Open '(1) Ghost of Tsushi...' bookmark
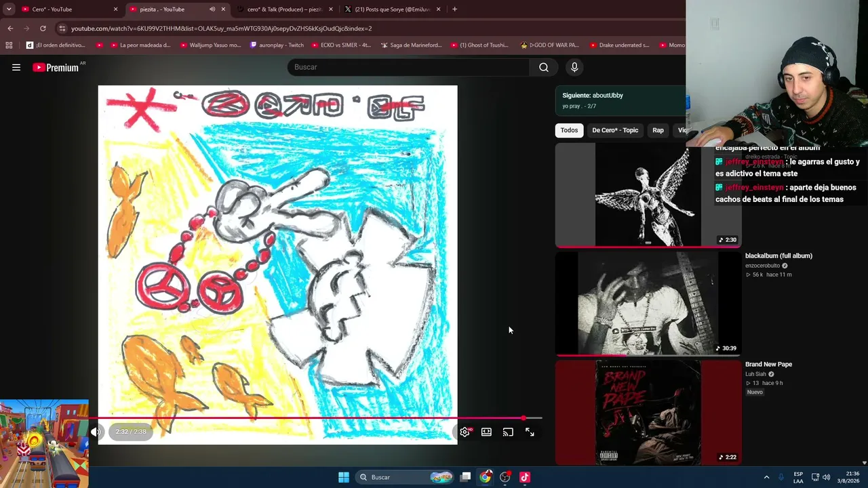 479,45
